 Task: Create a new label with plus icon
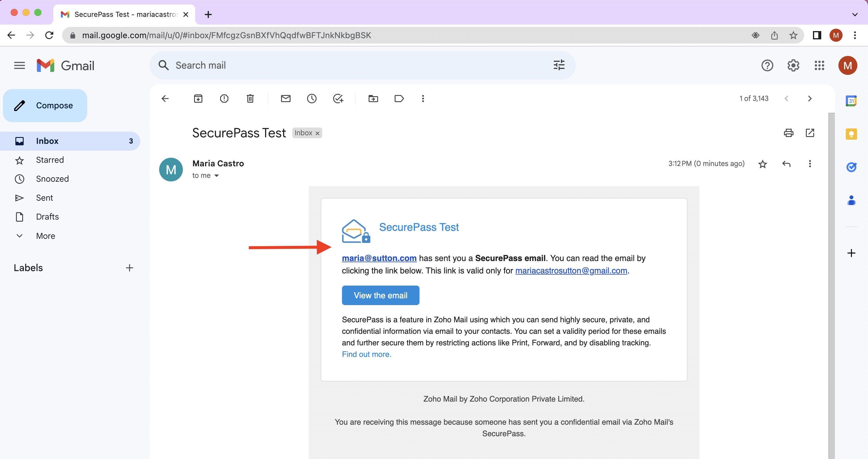tap(129, 268)
